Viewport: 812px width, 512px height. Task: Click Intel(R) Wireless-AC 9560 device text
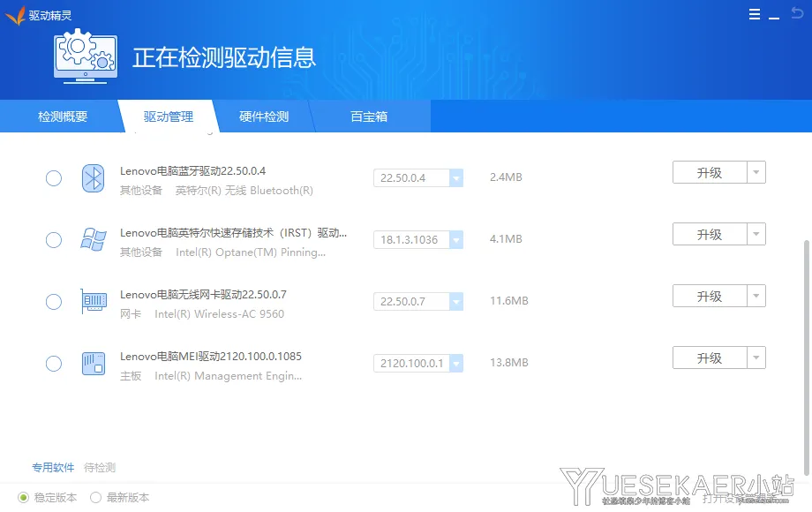[219, 313]
